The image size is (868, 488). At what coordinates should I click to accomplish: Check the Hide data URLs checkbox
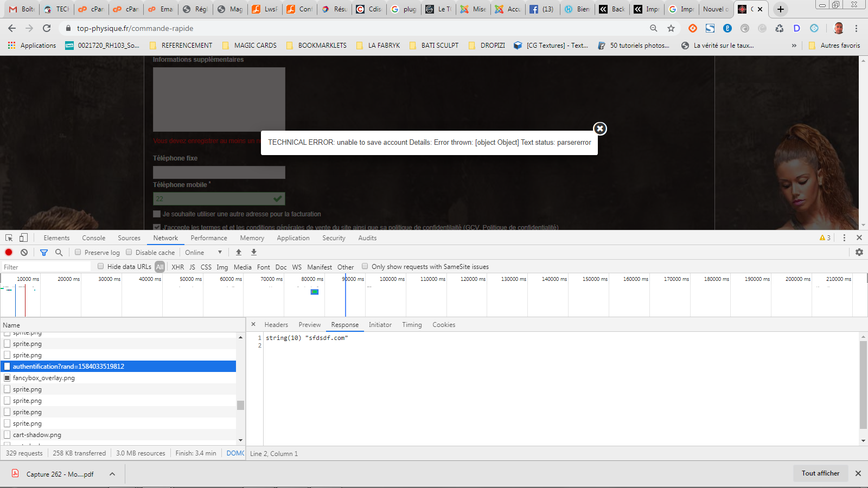tap(101, 266)
